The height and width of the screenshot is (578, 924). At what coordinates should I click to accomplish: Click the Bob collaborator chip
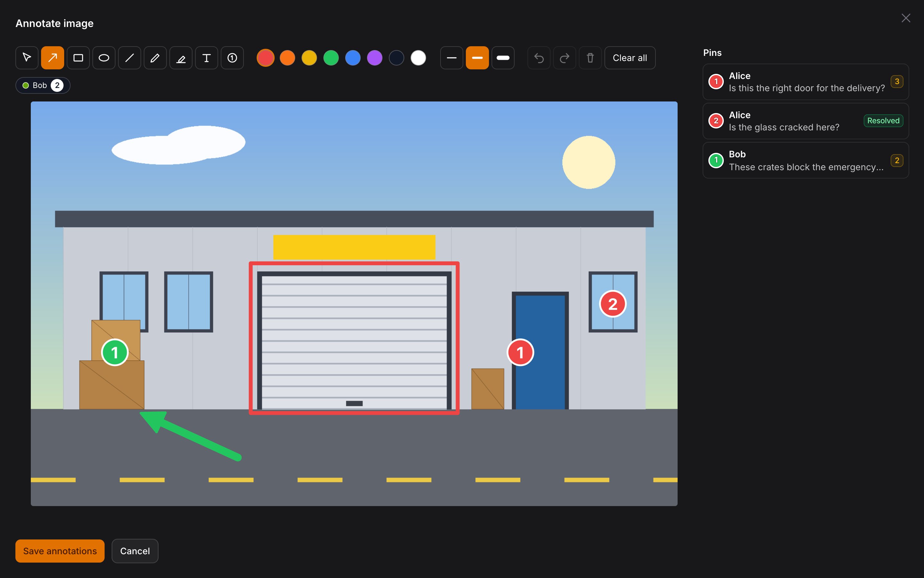pos(43,85)
